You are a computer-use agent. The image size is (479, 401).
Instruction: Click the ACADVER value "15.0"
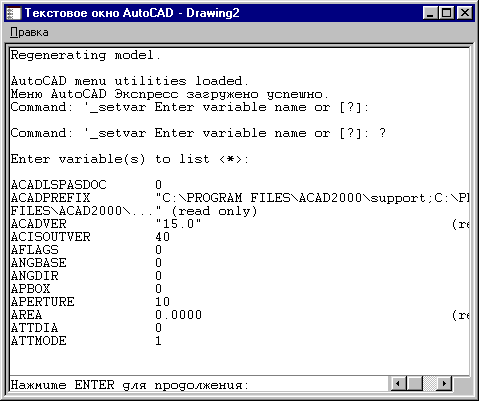[178, 224]
